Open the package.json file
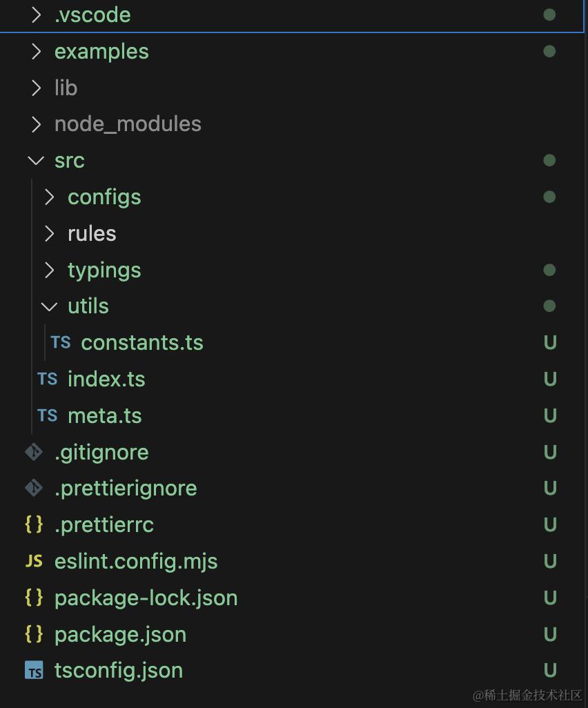 pyautogui.click(x=120, y=634)
